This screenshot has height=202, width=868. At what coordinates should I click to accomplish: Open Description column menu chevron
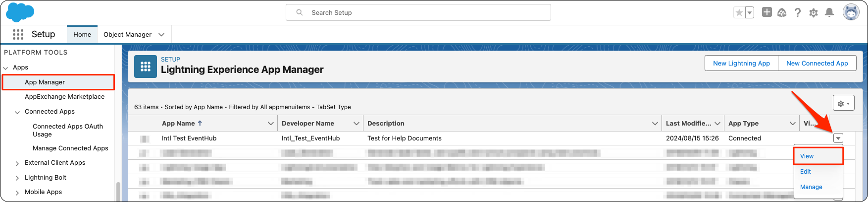click(x=655, y=124)
